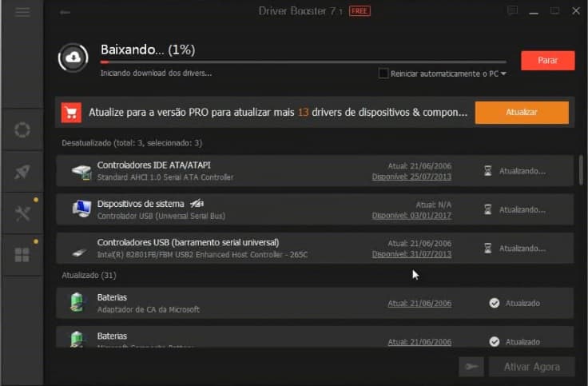Click the orange Atualizar button

tap(522, 112)
